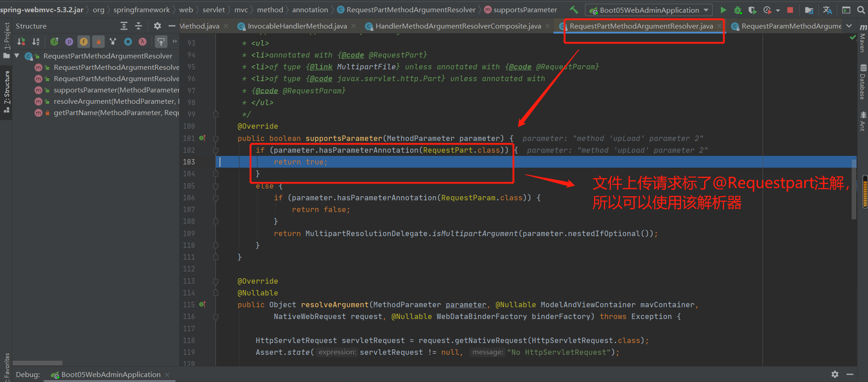
Task: Open Favorites tool window
Action: 6,367
